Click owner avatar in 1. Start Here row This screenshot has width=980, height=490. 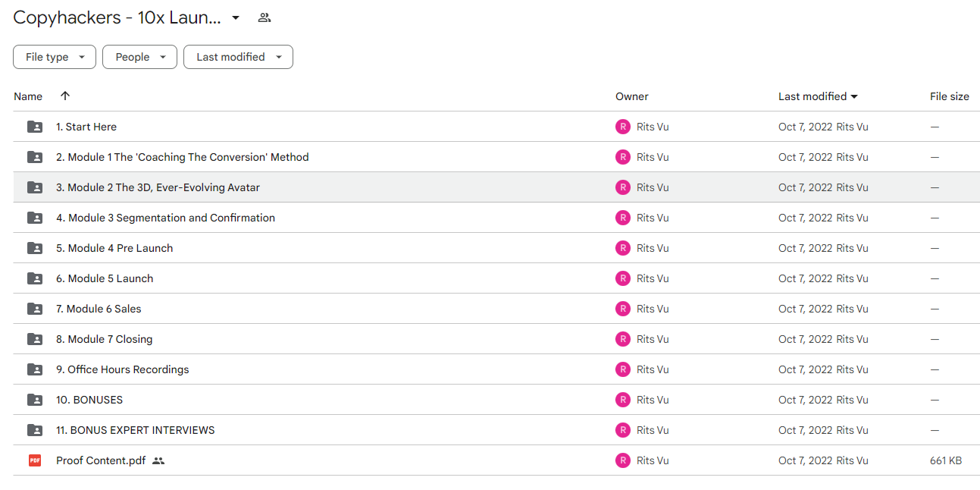(623, 127)
